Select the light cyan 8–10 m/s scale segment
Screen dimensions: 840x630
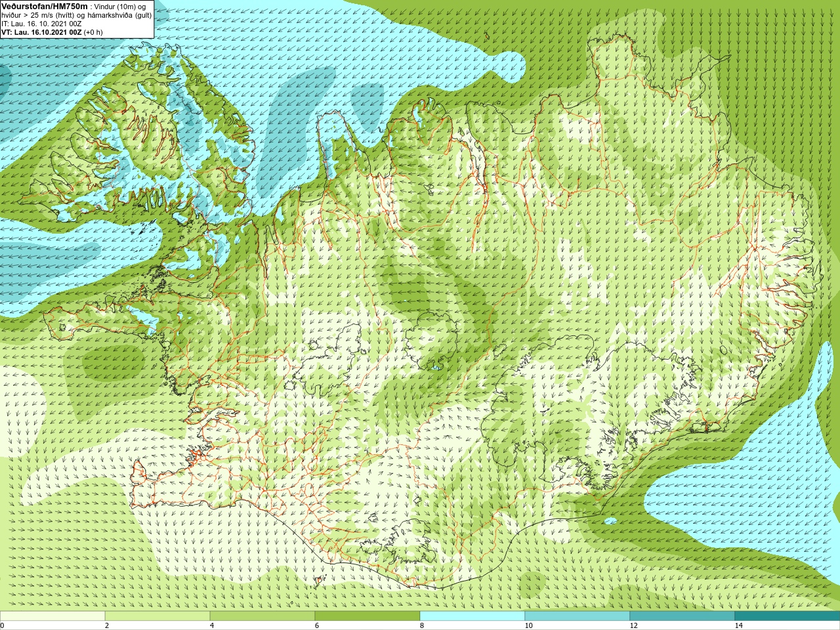472,616
